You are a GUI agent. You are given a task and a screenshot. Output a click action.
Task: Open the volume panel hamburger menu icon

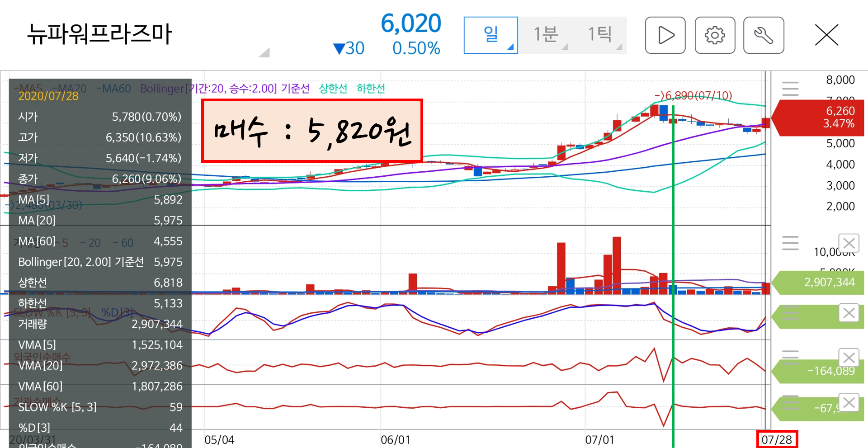790,243
